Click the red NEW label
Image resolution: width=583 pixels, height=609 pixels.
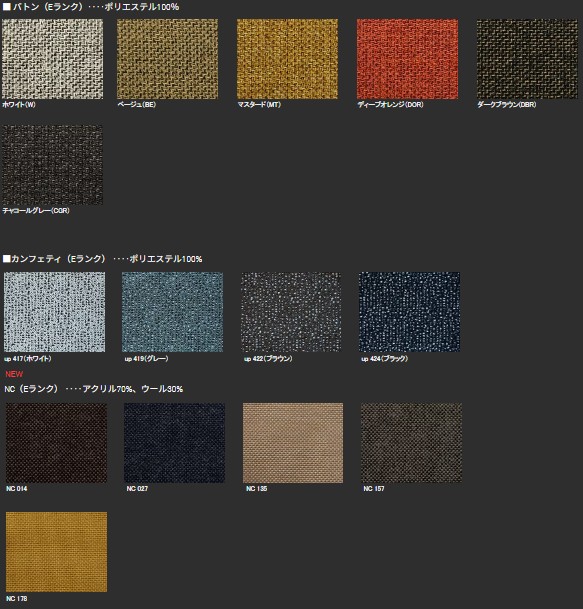click(14, 374)
